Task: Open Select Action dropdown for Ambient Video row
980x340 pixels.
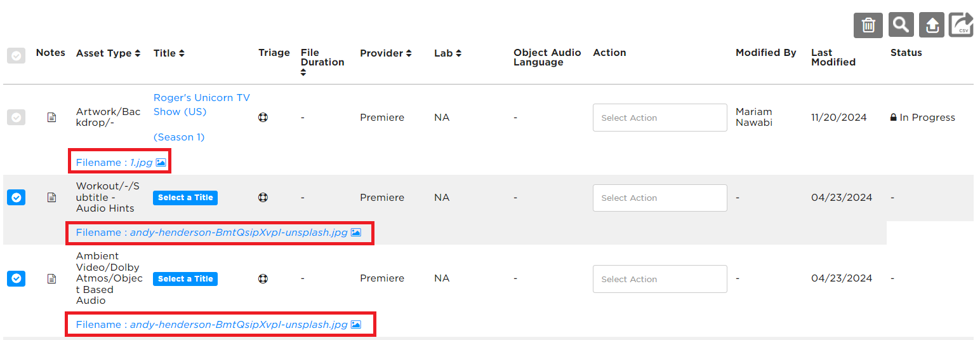Action: click(x=659, y=279)
